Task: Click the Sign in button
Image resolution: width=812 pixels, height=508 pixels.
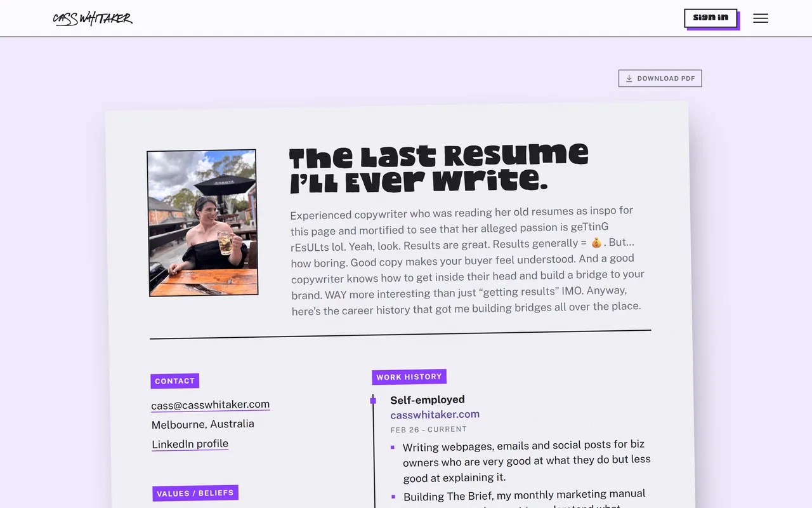Action: tap(710, 18)
